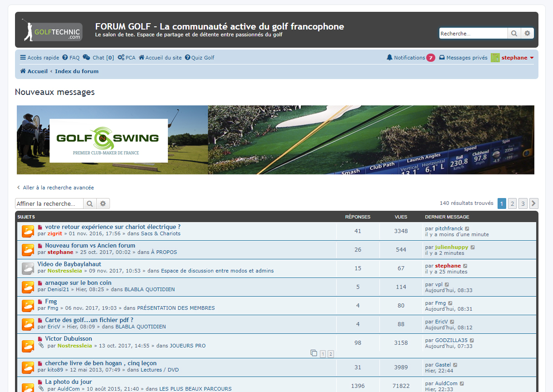Screen dimensions: 553x392
Task: Open topic 'Nouveau forum vs Ancien forum'
Action: point(90,246)
